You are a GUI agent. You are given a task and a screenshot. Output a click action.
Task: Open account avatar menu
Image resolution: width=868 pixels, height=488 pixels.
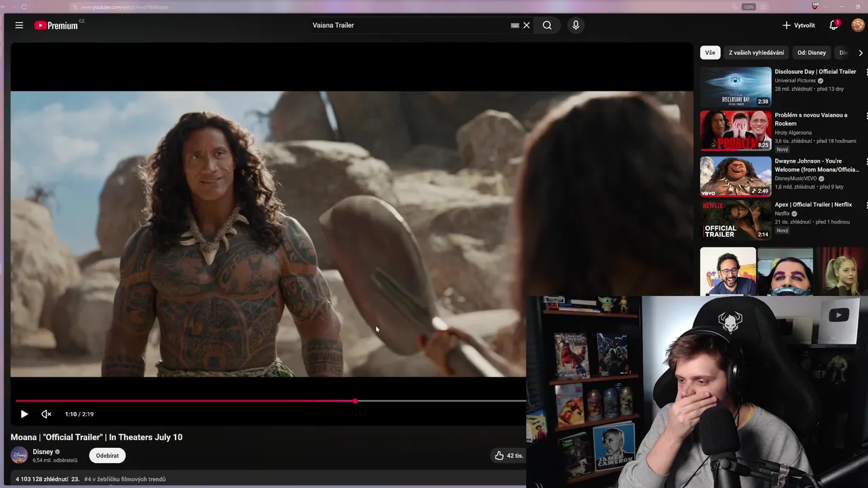coord(858,25)
